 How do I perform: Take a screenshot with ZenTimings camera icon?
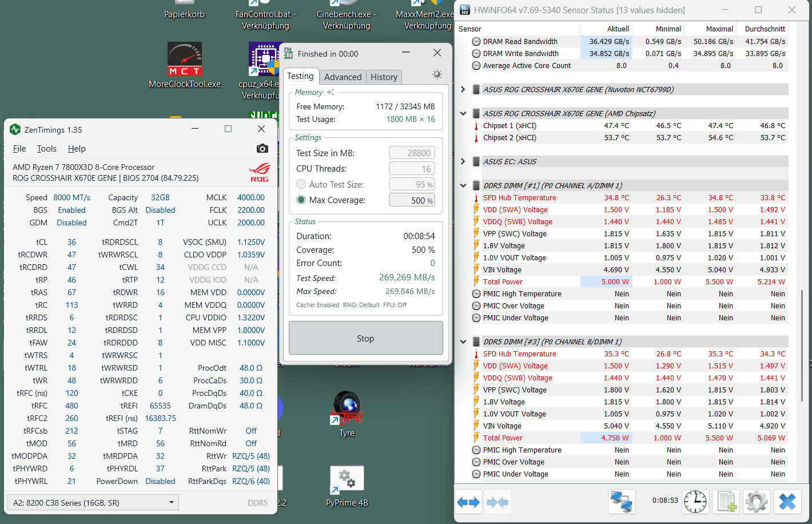click(x=262, y=149)
